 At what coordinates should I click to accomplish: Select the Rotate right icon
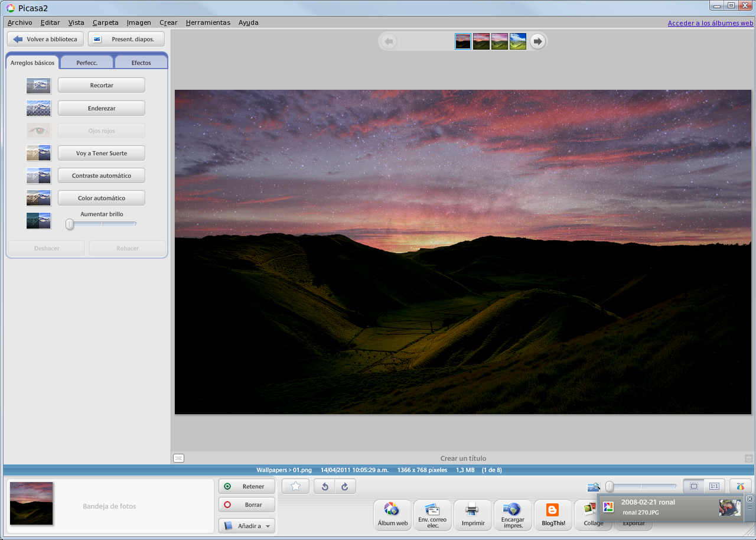pos(346,486)
